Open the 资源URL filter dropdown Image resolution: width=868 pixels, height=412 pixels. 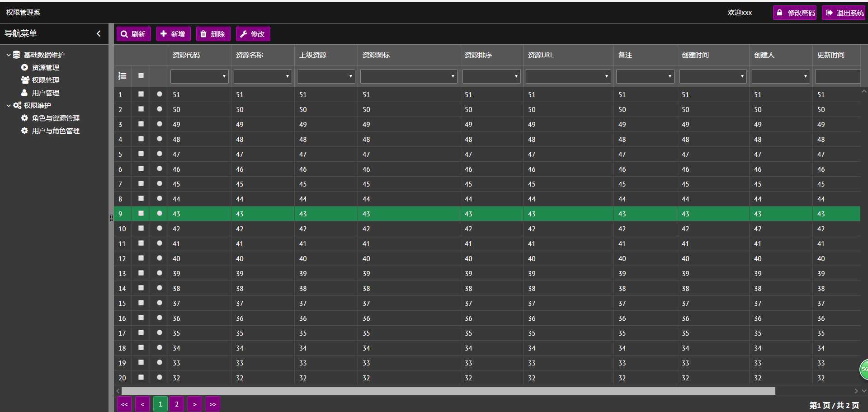click(568, 76)
